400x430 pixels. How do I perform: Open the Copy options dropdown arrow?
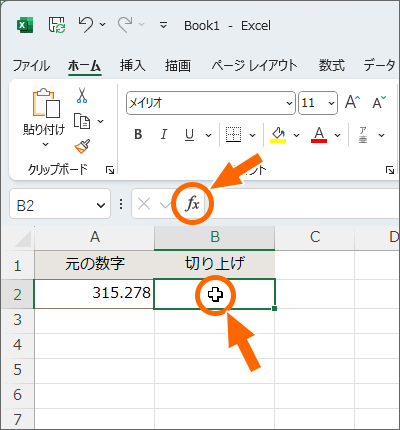click(x=101, y=121)
